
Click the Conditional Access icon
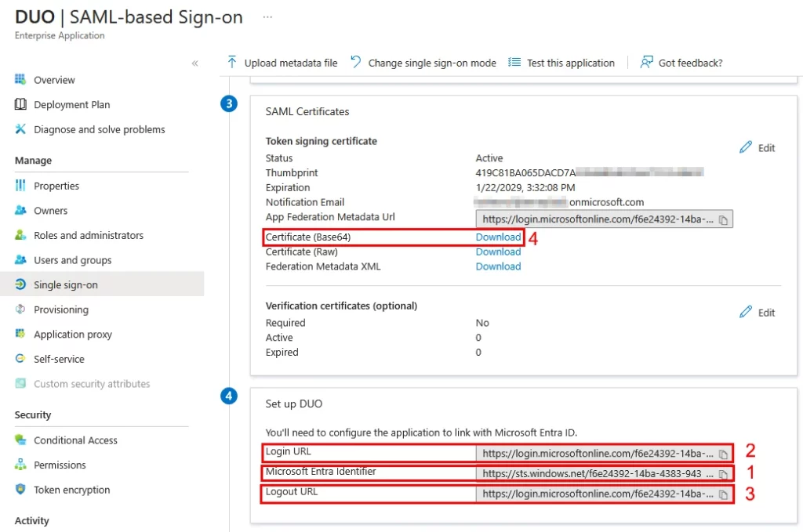[20, 440]
